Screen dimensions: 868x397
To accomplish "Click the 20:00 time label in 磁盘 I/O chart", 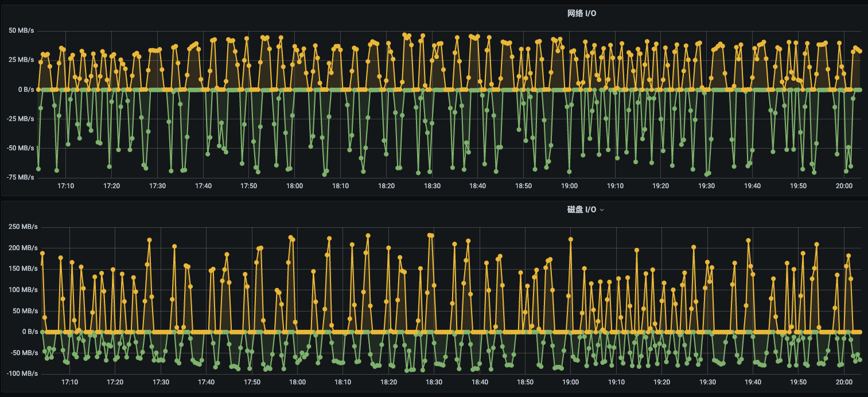I will [x=844, y=382].
